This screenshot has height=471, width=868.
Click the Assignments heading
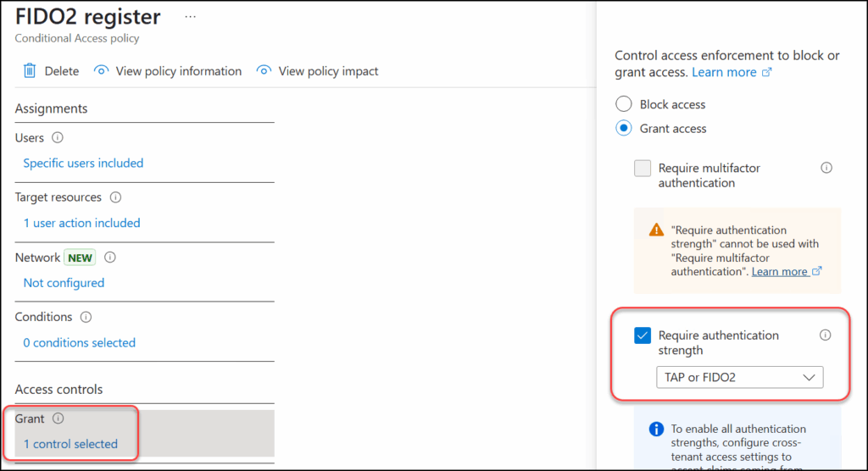(51, 108)
